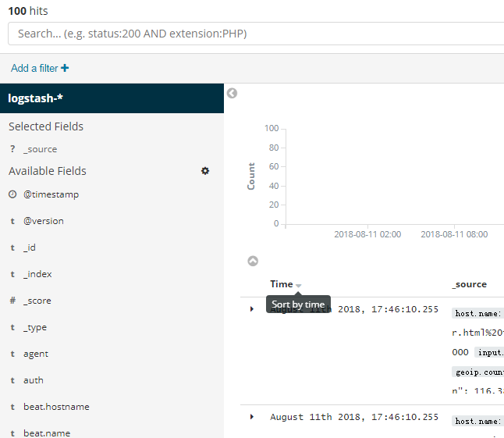Select the beat.name field
Viewport: 504px width, 438px height.
point(47,433)
